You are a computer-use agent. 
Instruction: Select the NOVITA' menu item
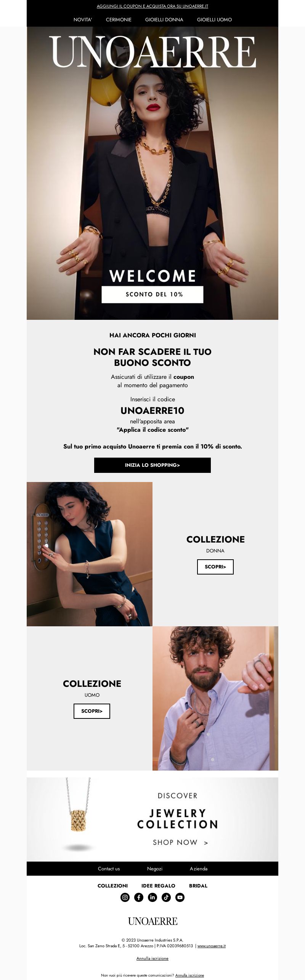click(x=83, y=19)
